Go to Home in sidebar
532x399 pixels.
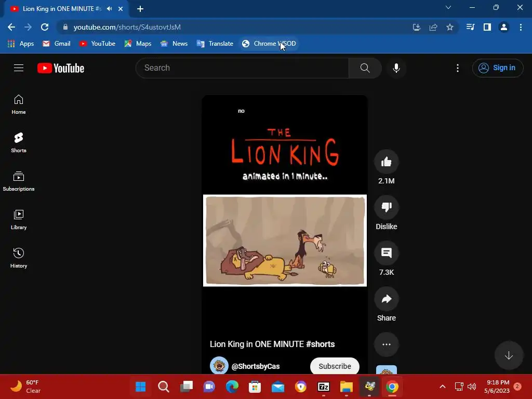click(19, 104)
